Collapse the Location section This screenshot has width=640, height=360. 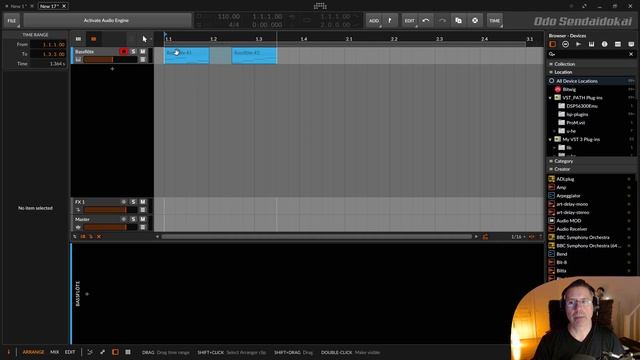[591, 72]
